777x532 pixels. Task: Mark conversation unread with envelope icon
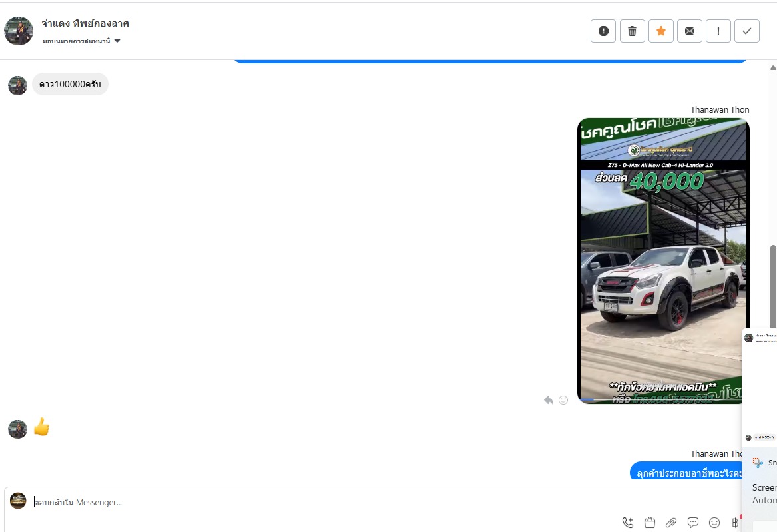pyautogui.click(x=690, y=31)
